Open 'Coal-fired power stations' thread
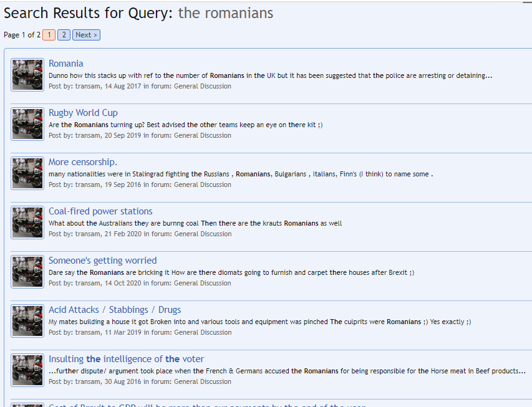The height and width of the screenshot is (407, 532). coord(100,211)
